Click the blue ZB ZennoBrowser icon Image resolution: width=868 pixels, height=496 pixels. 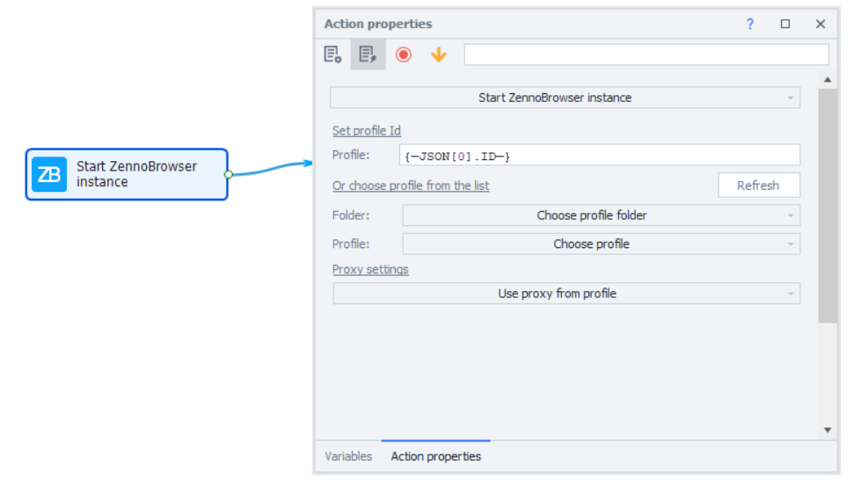(49, 174)
